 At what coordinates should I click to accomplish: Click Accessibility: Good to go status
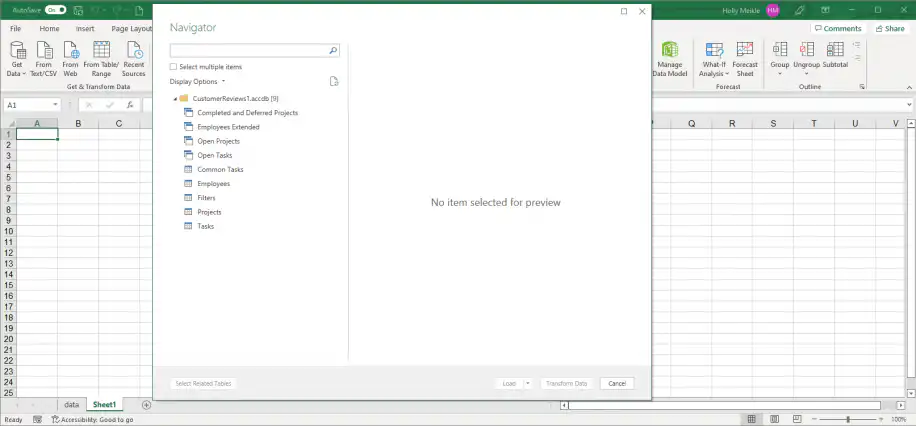[92, 420]
